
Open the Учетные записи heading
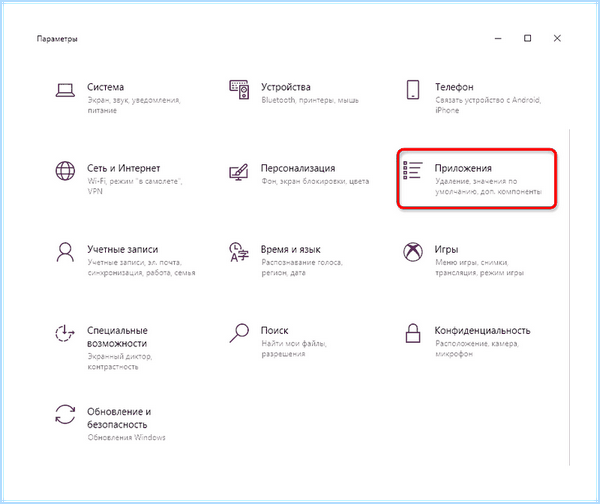point(122,250)
